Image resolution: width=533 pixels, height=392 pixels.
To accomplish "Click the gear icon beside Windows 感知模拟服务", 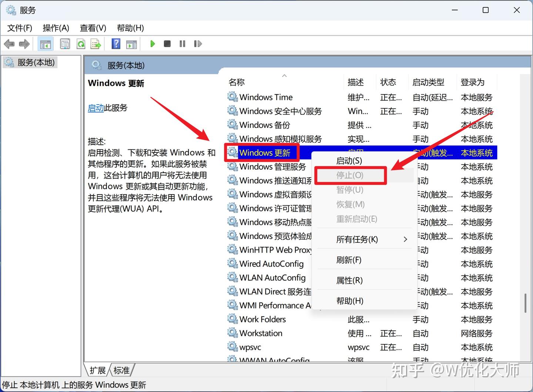I will pyautogui.click(x=232, y=138).
